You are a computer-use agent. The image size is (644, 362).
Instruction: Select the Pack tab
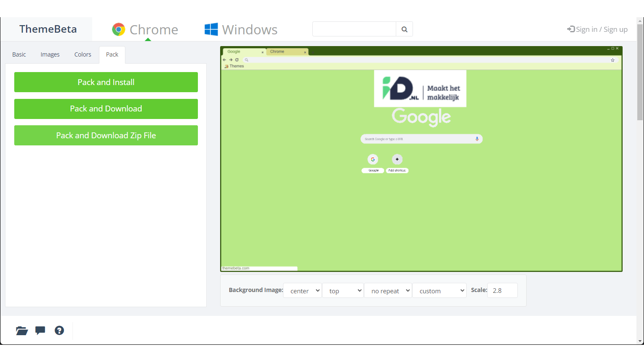[x=112, y=54]
